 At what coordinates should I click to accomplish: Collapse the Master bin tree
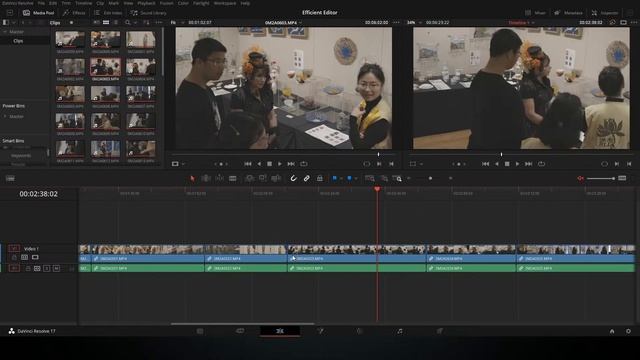[x=5, y=31]
